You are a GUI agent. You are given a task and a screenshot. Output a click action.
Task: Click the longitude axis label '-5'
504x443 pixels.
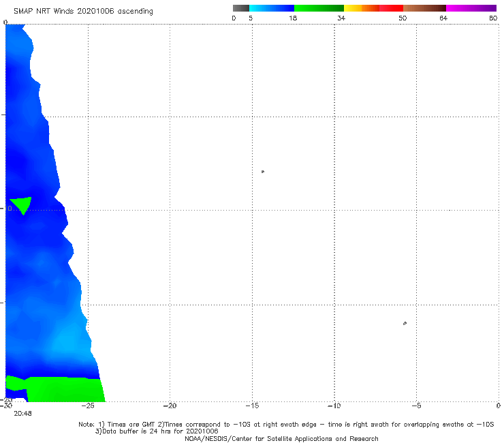(416, 406)
